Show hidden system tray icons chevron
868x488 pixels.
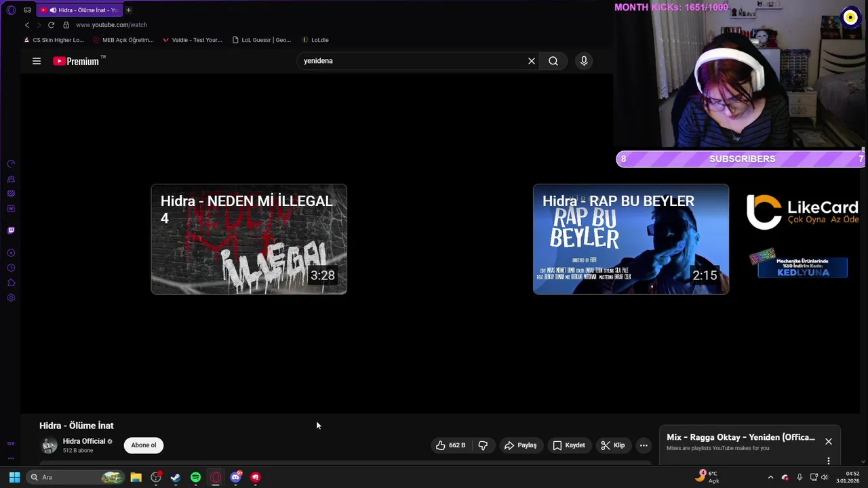tap(770, 477)
